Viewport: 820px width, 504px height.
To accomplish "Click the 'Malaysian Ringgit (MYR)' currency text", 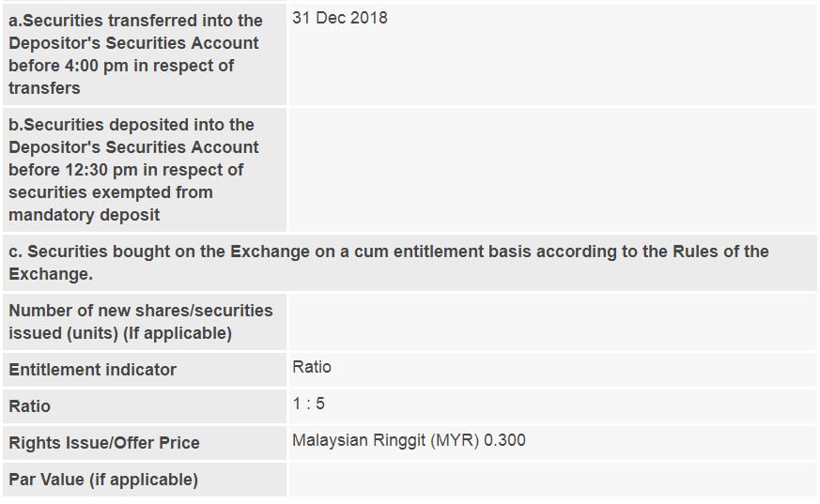I will pyautogui.click(x=385, y=440).
